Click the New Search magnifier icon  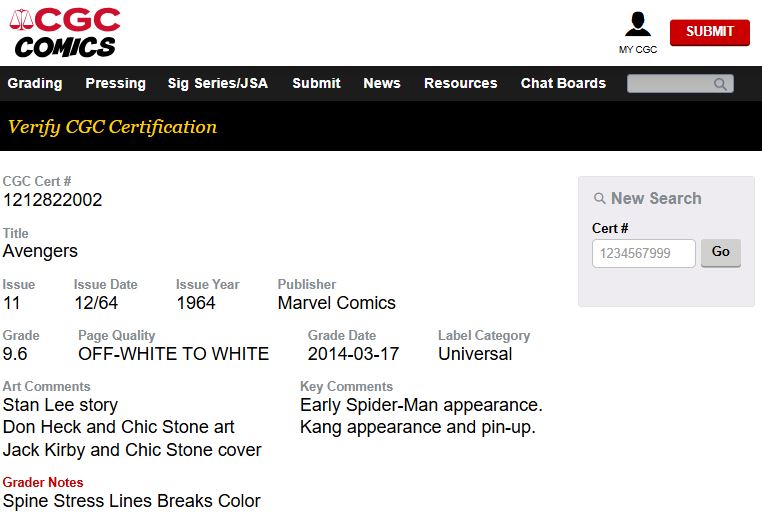[600, 198]
